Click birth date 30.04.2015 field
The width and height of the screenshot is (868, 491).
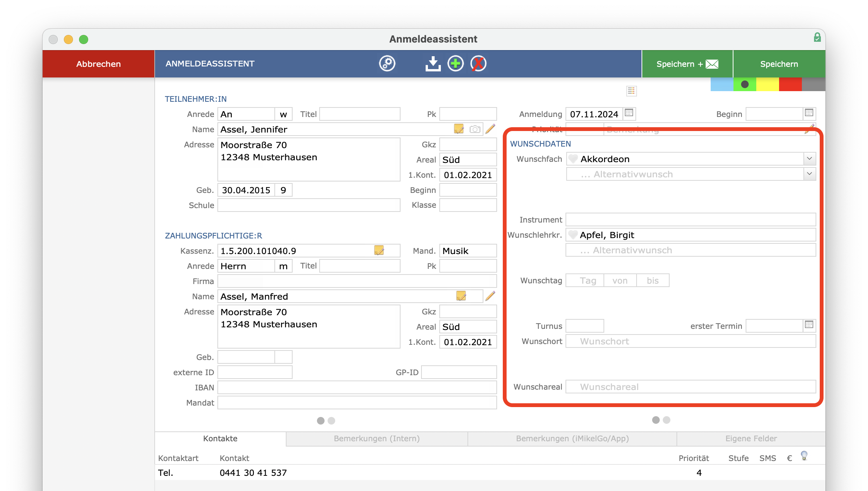tap(246, 190)
